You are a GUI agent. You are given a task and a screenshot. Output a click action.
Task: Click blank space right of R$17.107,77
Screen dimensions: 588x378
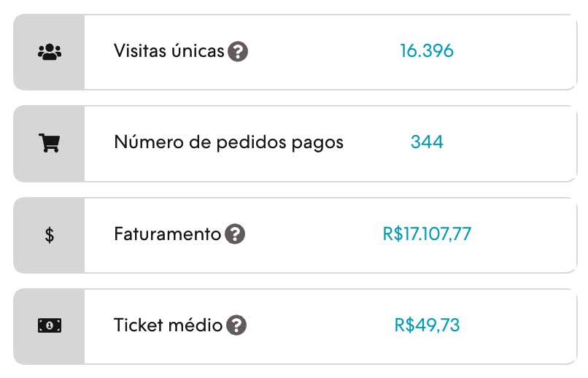525,235
